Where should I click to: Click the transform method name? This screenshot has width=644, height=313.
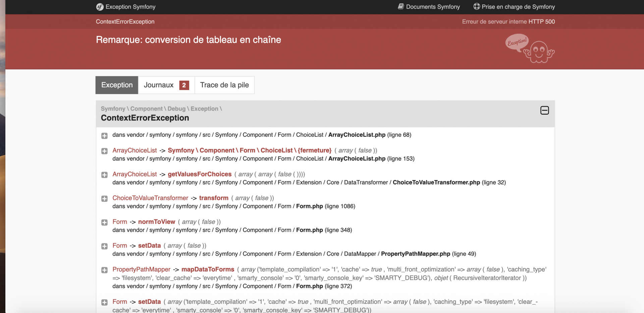[x=214, y=198]
